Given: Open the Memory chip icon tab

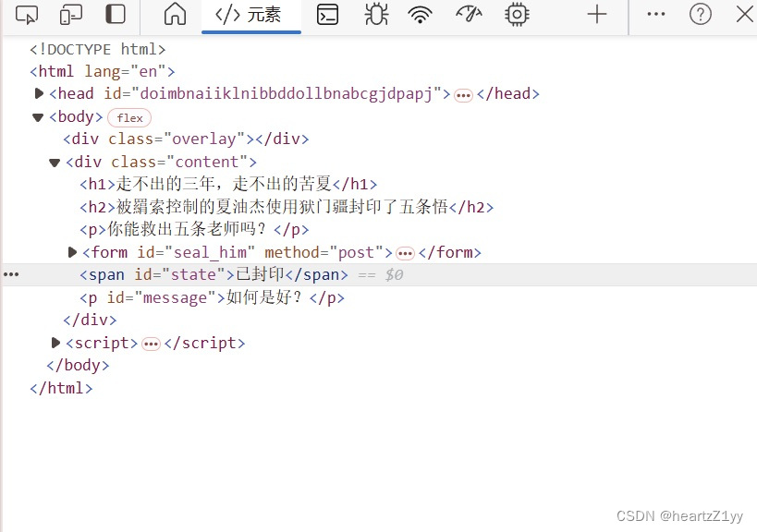Looking at the screenshot, I should (517, 14).
